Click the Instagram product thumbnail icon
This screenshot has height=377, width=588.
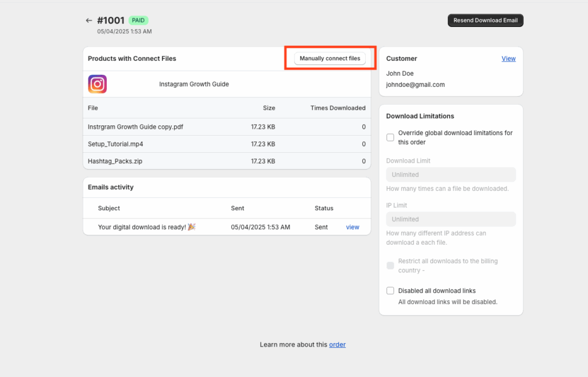tap(97, 84)
